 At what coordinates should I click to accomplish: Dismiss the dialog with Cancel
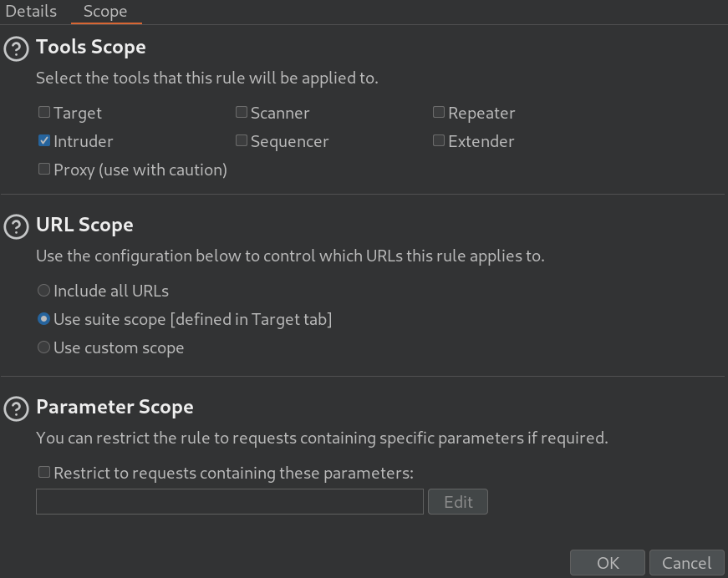click(687, 563)
